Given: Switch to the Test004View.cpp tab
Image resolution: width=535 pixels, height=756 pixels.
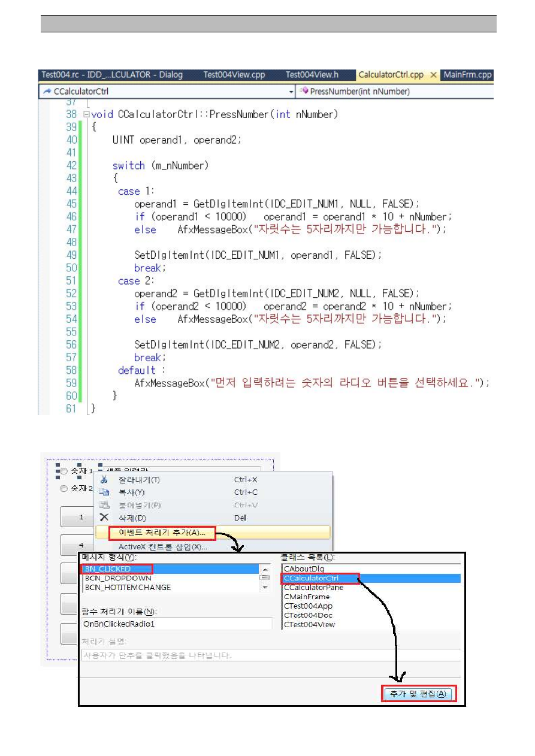Looking at the screenshot, I should (234, 75).
